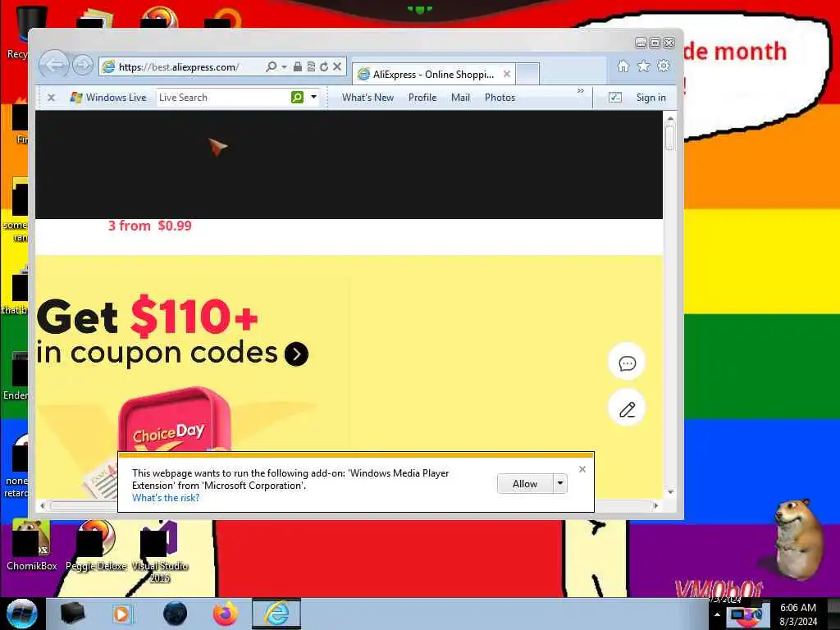Open the black box taskbar icon
The width and height of the screenshot is (840, 630).
pos(73,614)
